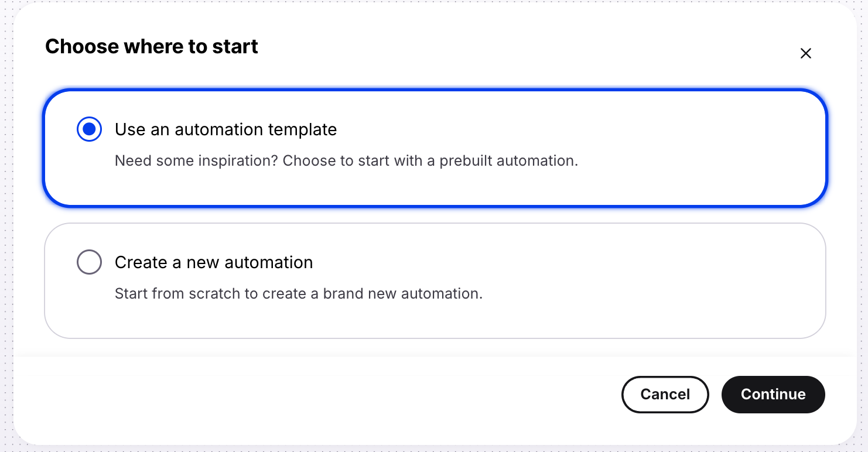Click the 'Choose where to start' heading

click(x=152, y=47)
